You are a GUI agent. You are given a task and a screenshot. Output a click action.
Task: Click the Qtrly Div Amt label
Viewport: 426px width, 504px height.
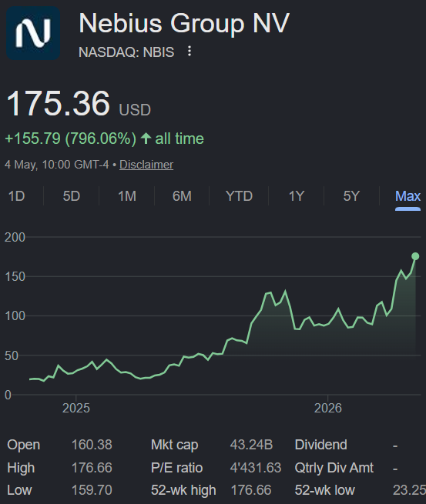[334, 468]
